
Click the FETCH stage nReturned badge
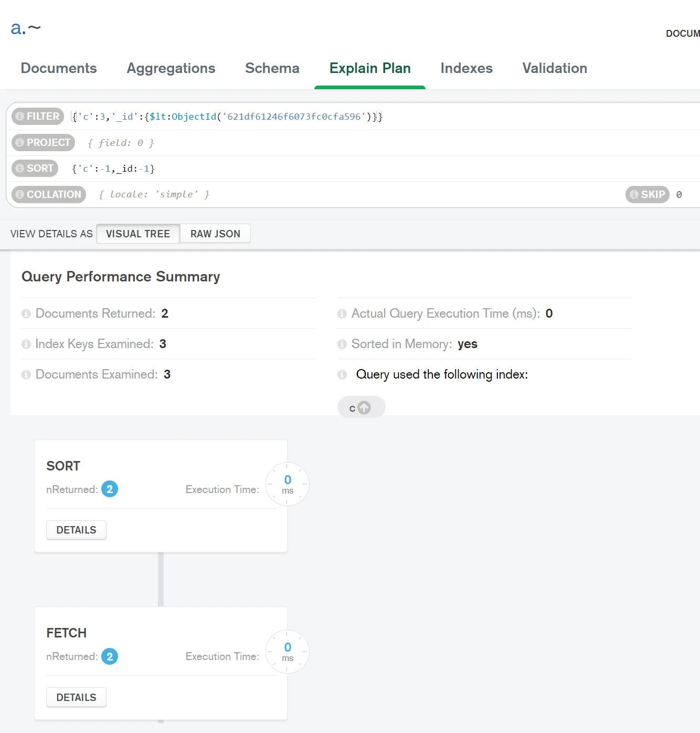(110, 657)
